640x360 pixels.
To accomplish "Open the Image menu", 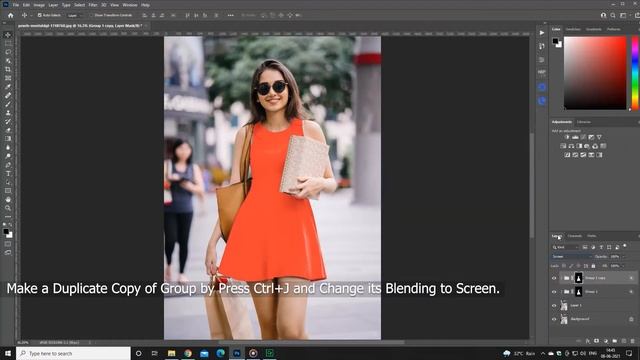I will (39, 5).
